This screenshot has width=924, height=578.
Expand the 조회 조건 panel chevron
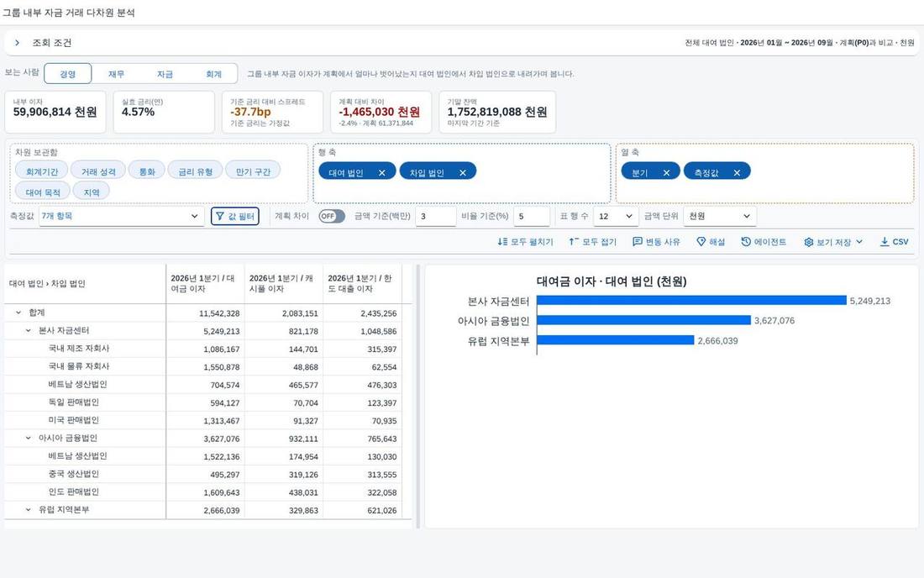[x=17, y=42]
